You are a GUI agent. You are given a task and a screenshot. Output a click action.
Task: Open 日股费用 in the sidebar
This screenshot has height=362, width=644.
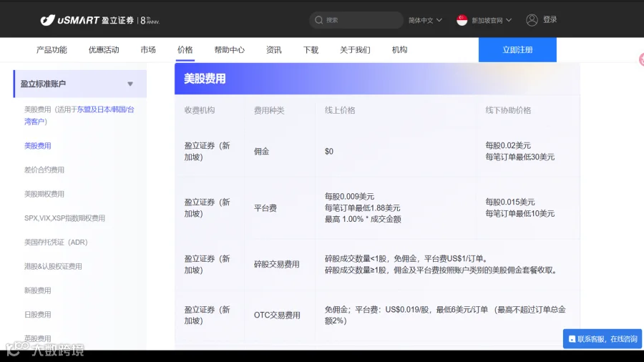[37, 315]
